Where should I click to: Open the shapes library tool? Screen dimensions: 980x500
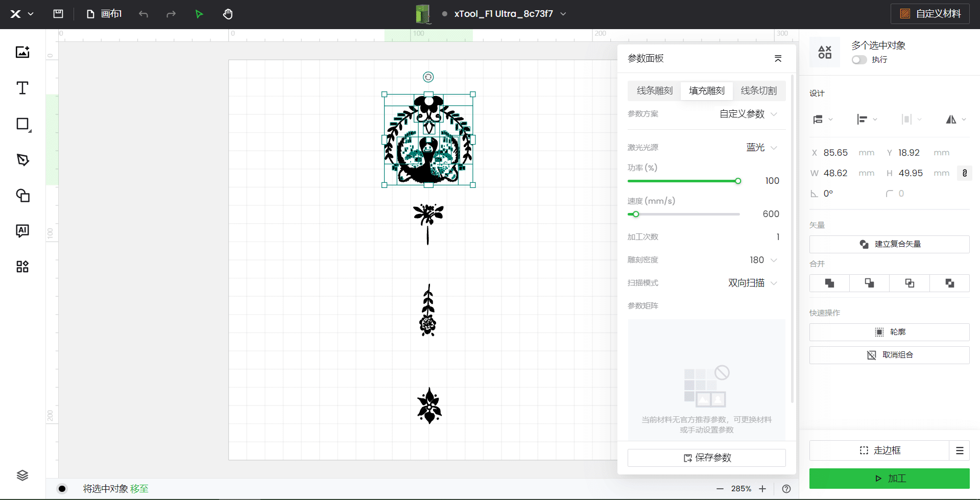click(22, 196)
